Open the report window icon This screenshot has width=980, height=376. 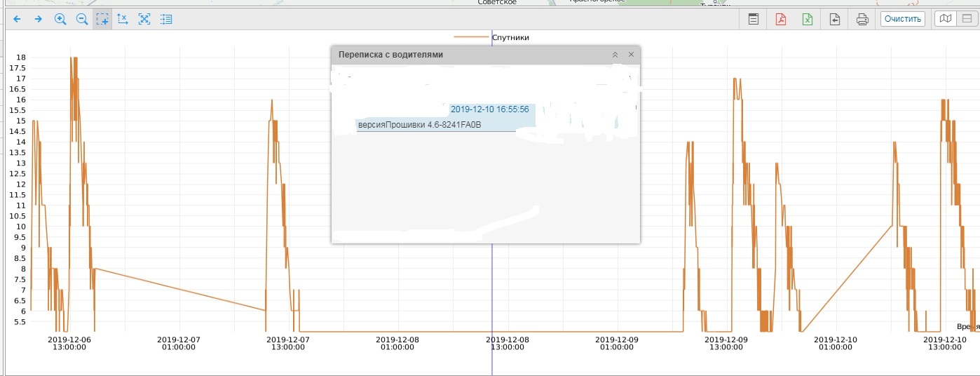[x=754, y=19]
